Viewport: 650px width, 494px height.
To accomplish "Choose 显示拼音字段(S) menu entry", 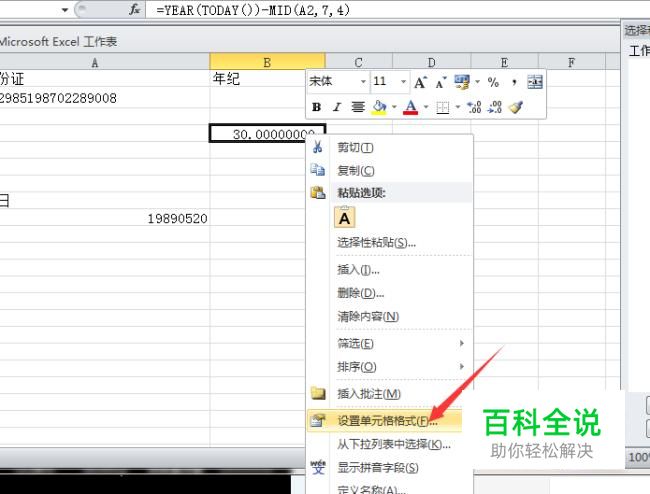I will tap(390, 467).
